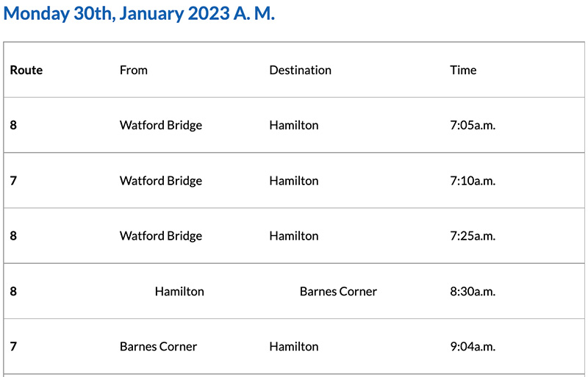The height and width of the screenshot is (377, 588).
Task: Select the Route column header
Action: [x=26, y=71]
